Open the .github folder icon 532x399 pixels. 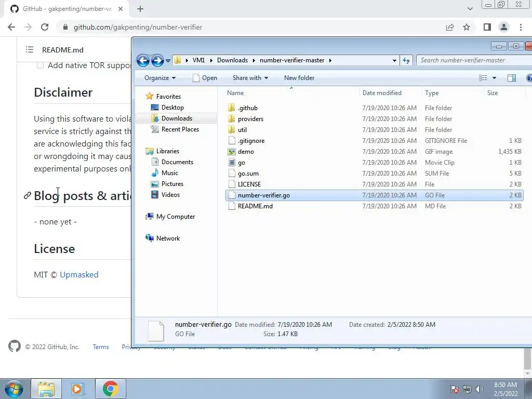coord(231,108)
